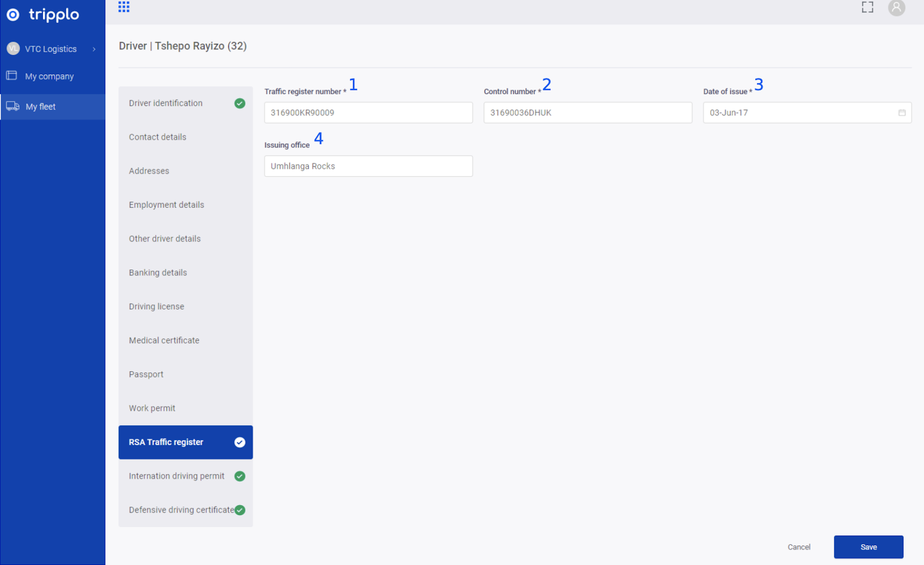Screen dimensions: 924x565
Task: Click the My fleet truck icon
Action: [x=13, y=106]
